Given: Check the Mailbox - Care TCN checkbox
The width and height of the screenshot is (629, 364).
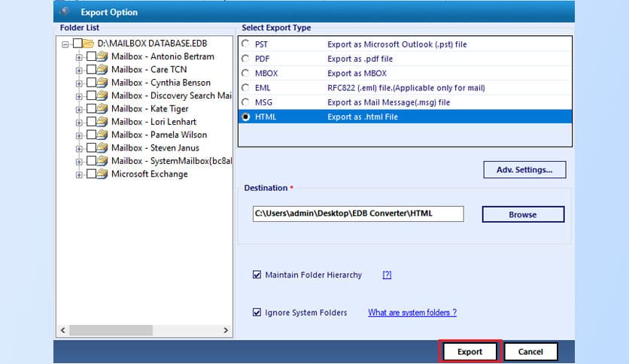Looking at the screenshot, I should [92, 70].
